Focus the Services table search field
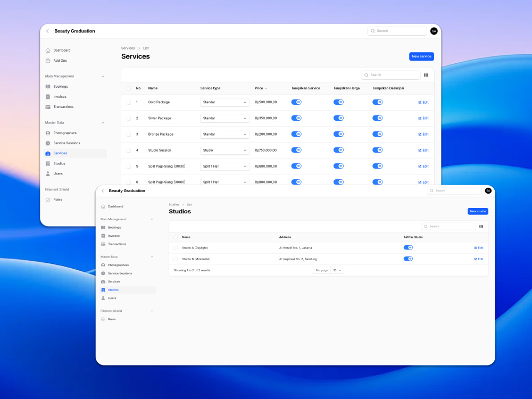 pyautogui.click(x=390, y=75)
